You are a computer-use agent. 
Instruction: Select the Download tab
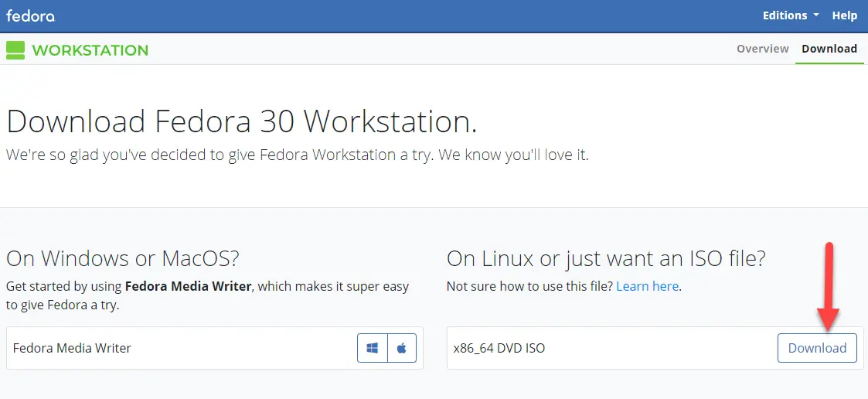pos(829,49)
